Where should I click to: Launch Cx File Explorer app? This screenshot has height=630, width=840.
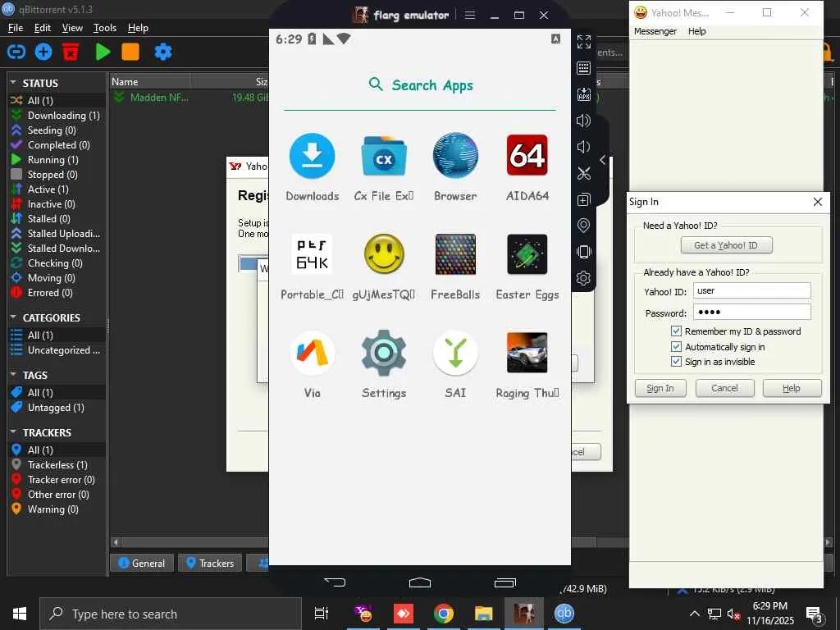pos(384,156)
